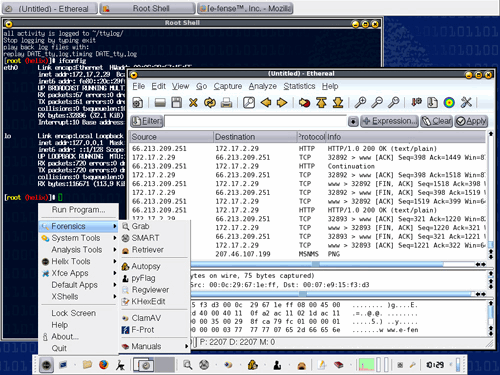Click the normal size zoom icon

point(394,103)
